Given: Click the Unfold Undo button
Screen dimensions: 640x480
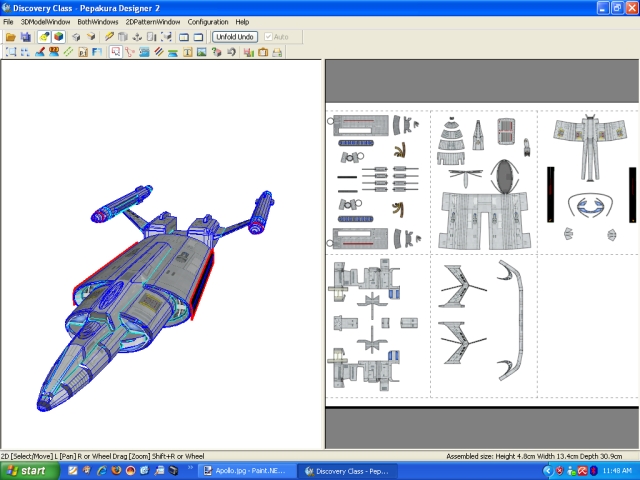Looking at the screenshot, I should pos(235,37).
